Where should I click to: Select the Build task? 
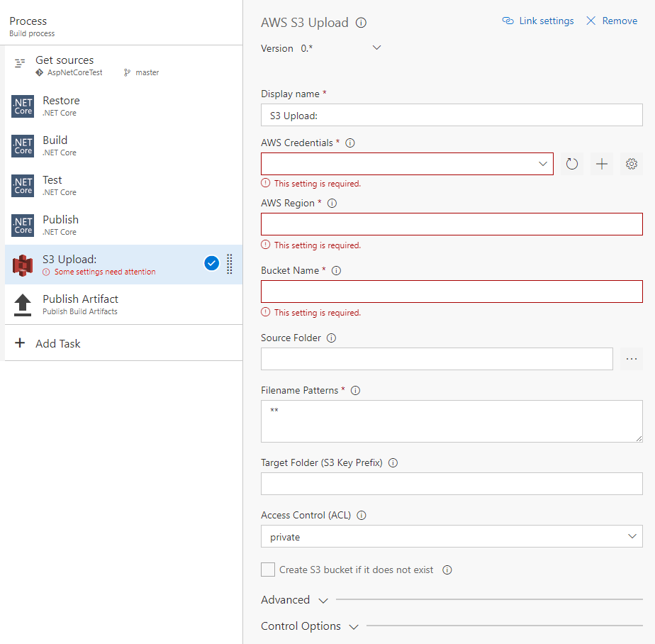[123, 146]
